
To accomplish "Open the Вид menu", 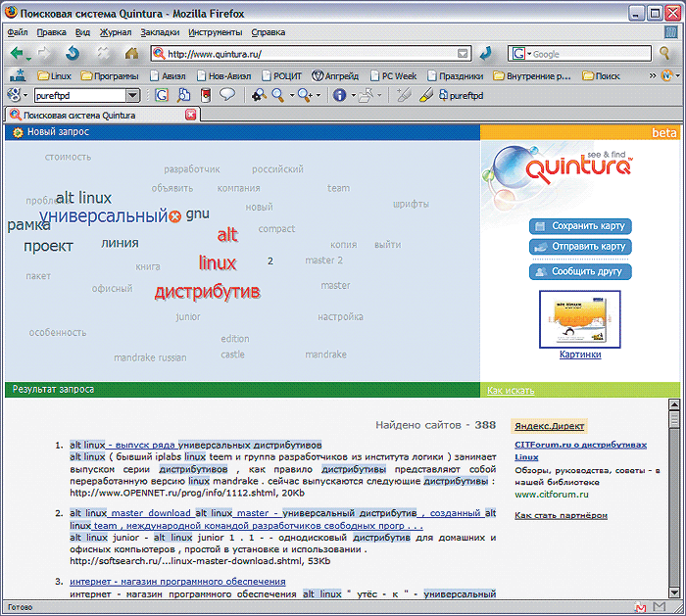I will (x=82, y=32).
